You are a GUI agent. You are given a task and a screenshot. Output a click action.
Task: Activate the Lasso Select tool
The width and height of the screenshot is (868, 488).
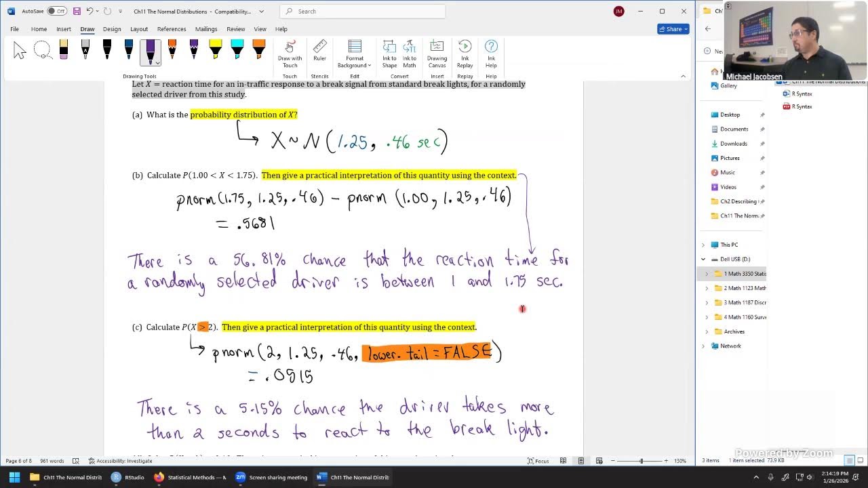(x=42, y=50)
